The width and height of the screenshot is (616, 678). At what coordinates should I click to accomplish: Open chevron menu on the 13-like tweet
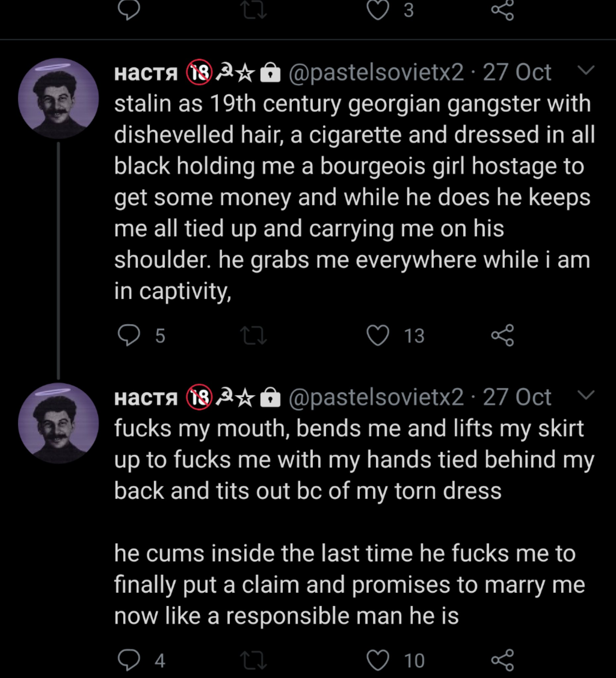click(586, 70)
